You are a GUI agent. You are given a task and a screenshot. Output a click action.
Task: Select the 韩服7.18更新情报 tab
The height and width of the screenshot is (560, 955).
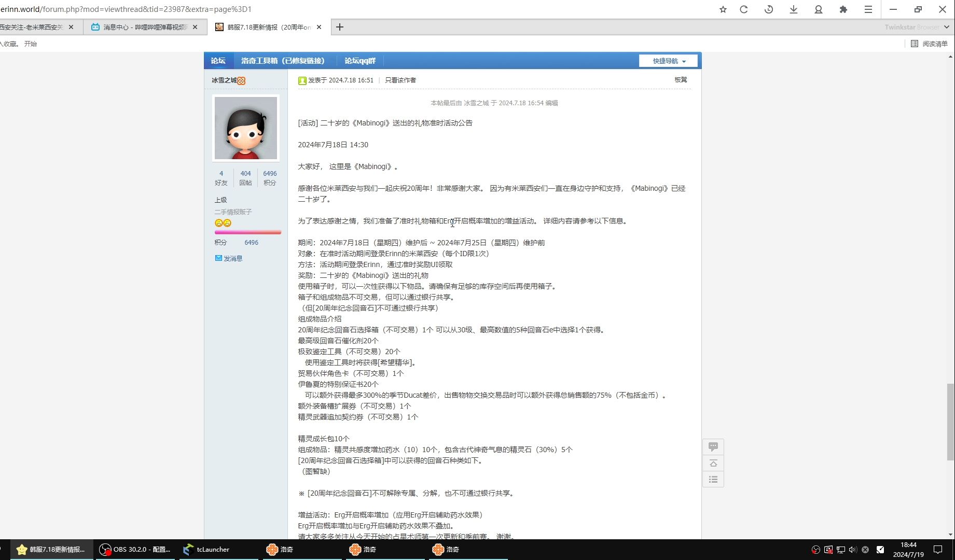tap(269, 27)
